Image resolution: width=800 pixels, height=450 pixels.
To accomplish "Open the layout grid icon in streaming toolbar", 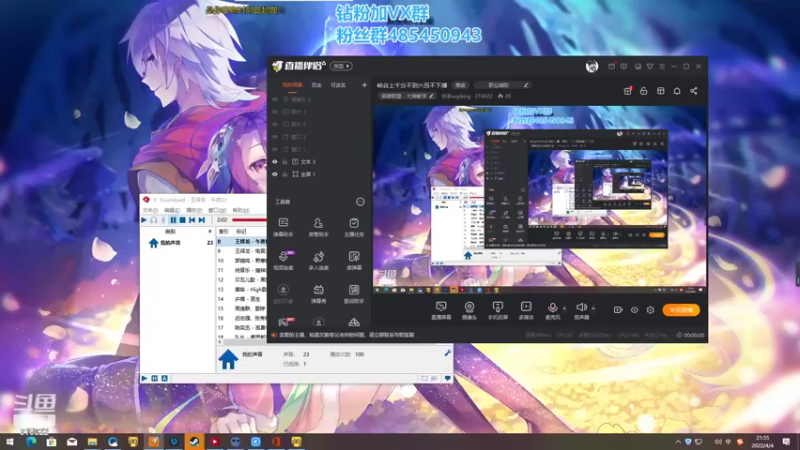I will coord(661,91).
